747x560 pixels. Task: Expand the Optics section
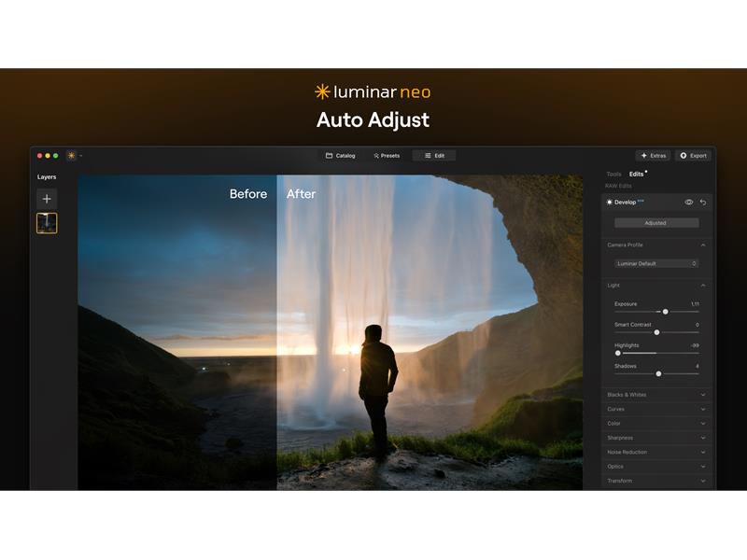pos(656,466)
